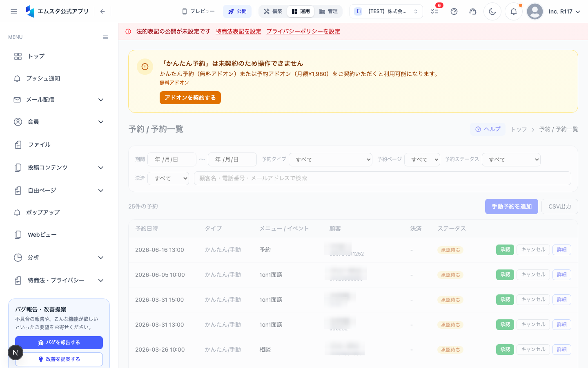The width and height of the screenshot is (588, 368).
Task: Open the task checklist icon with badge 6
Action: point(434,11)
